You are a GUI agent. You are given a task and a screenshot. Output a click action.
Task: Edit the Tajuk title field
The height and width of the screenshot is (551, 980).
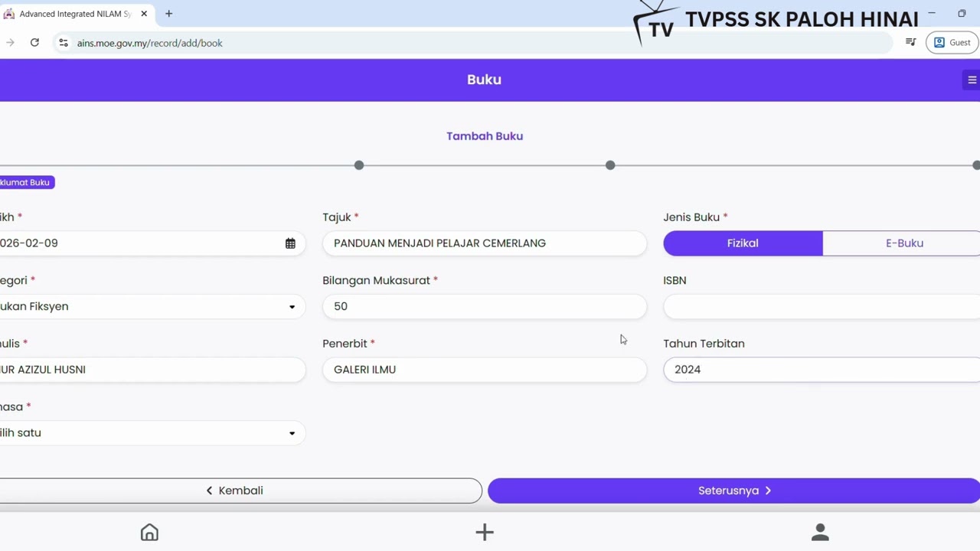(485, 243)
